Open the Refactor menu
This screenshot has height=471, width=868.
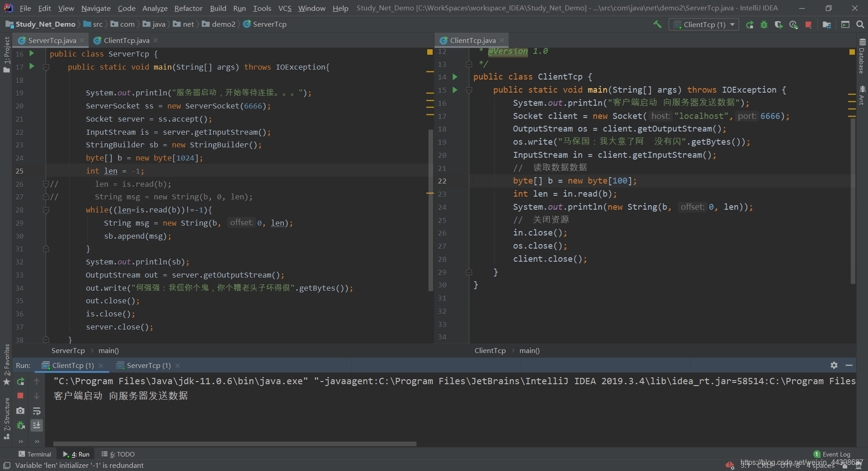[188, 8]
